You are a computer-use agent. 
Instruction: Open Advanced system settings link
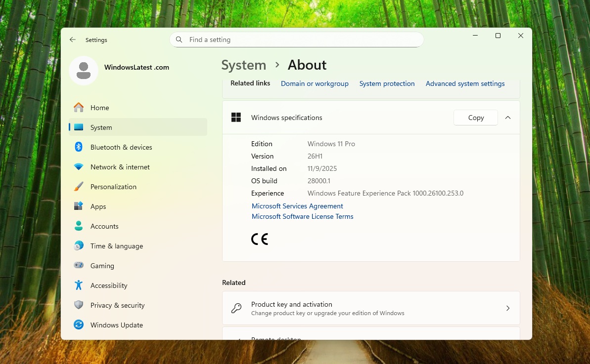pyautogui.click(x=465, y=83)
